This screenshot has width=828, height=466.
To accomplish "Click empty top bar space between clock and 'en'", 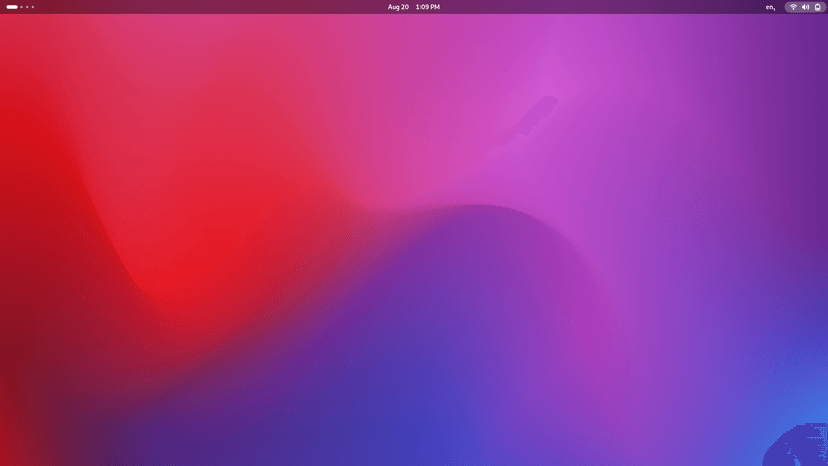I will pos(600,7).
